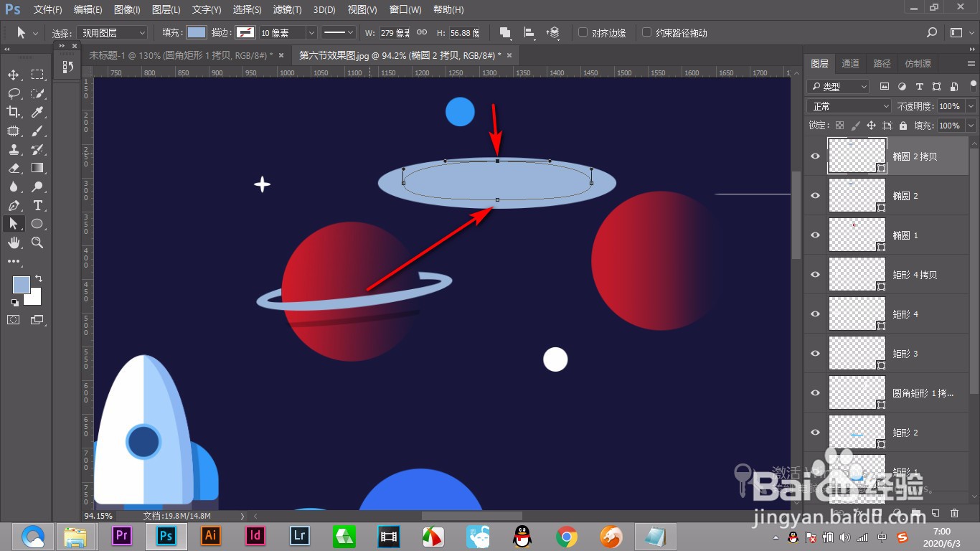This screenshot has height=551, width=980.
Task: Hide the 椭圆 1 layer
Action: click(815, 235)
